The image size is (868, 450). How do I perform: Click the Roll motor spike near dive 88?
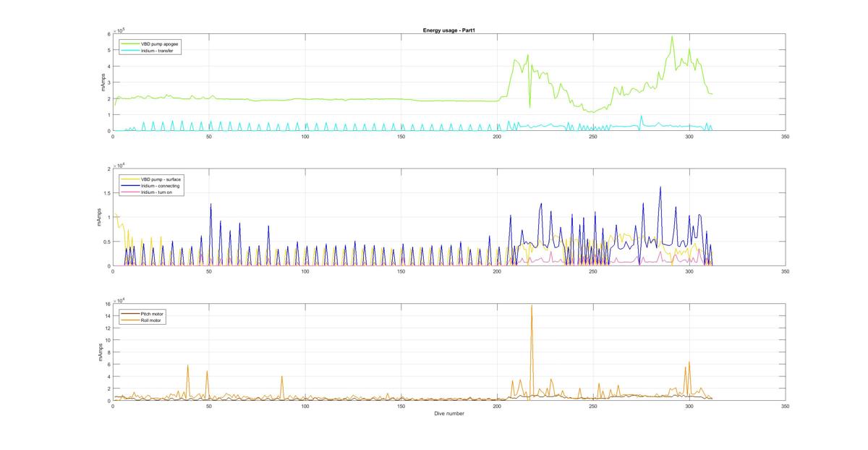click(282, 377)
